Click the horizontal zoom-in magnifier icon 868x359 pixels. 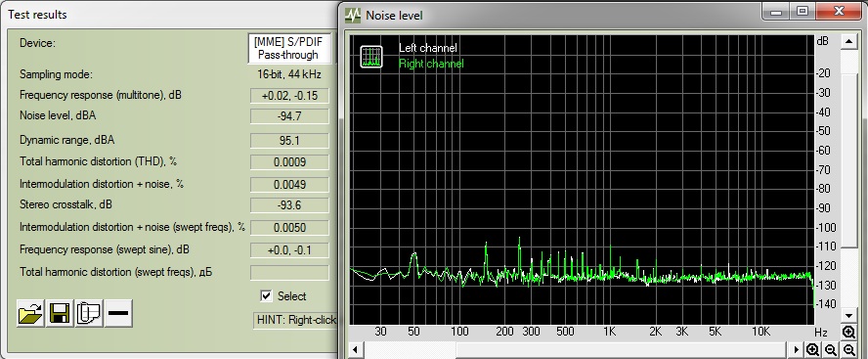click(812, 349)
